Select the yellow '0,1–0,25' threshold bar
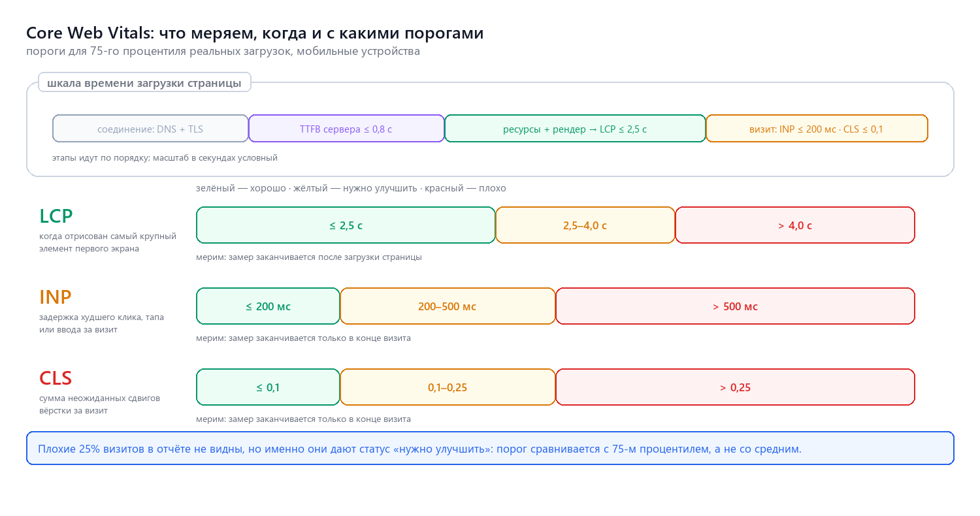Viewport: 980px width, 516px height. point(448,387)
